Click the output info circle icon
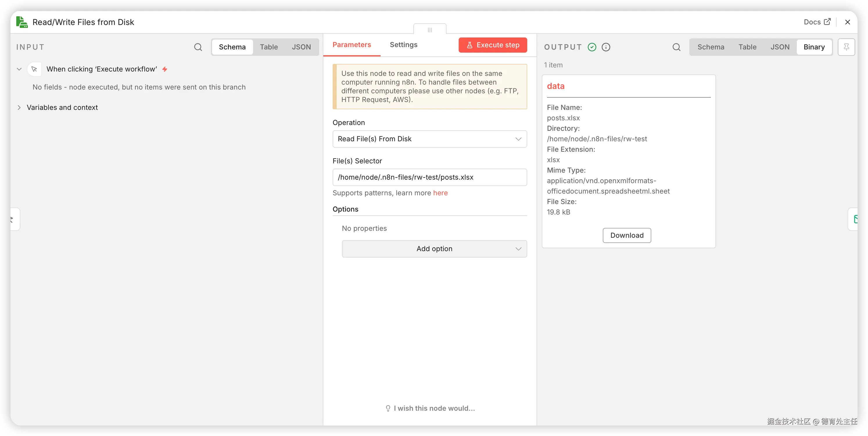 [x=606, y=47]
